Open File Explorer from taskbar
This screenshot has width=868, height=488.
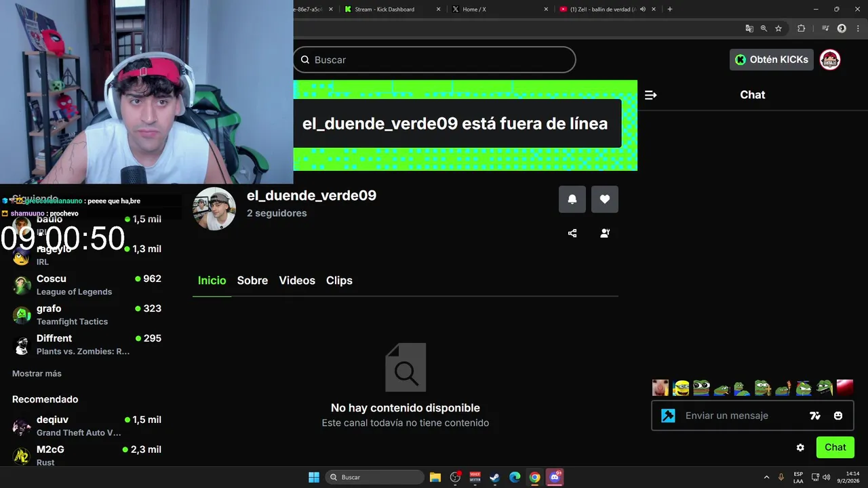pyautogui.click(x=435, y=477)
